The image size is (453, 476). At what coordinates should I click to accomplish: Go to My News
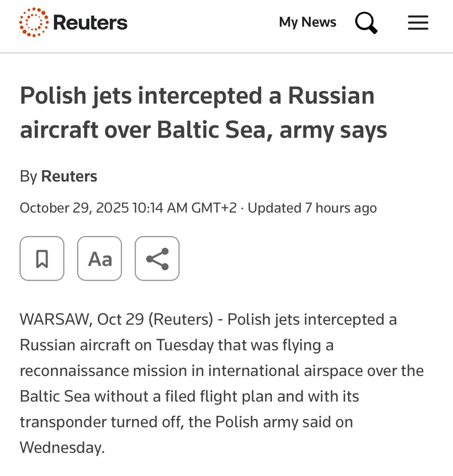(x=307, y=22)
